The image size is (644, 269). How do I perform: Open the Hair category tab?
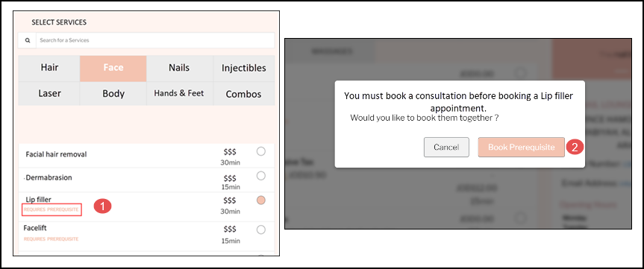pyautogui.click(x=49, y=68)
